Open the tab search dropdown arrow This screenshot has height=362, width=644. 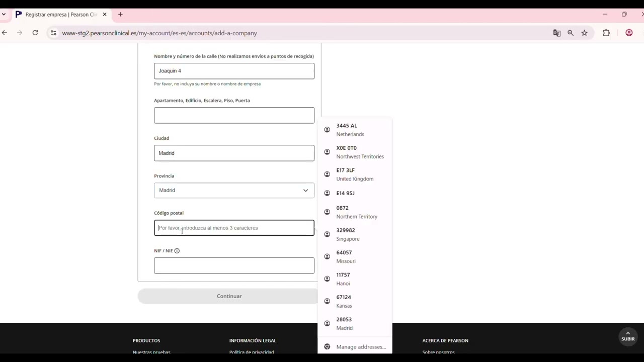tap(4, 15)
